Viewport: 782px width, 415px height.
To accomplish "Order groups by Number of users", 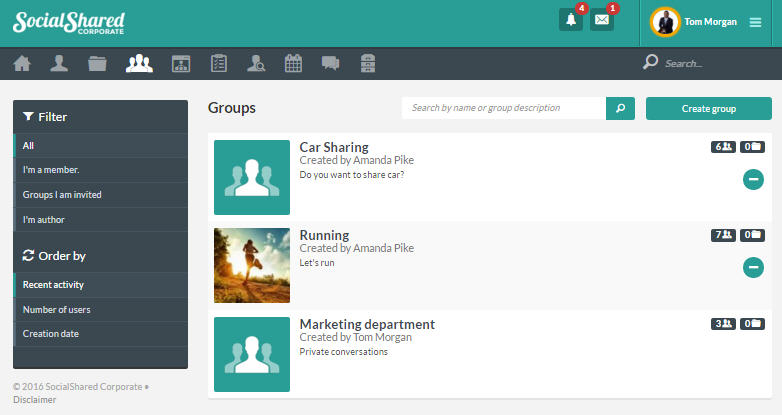I will [101, 310].
